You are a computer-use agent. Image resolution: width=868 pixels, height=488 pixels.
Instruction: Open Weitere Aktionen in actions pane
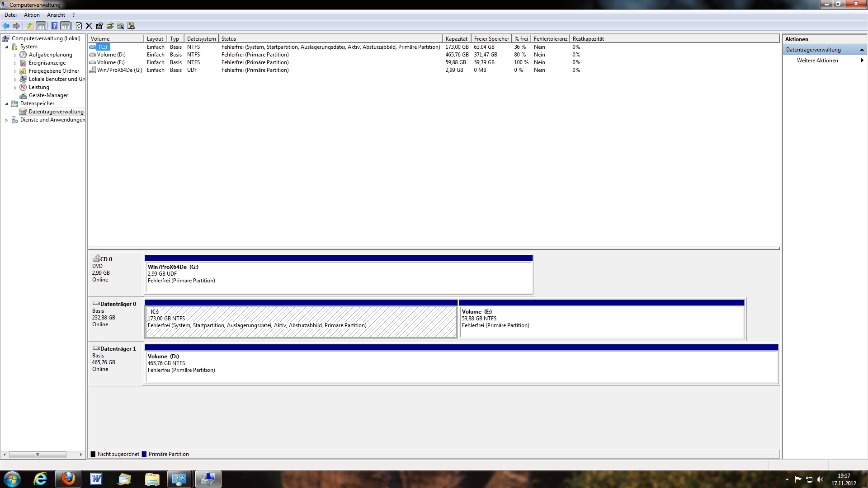point(817,61)
